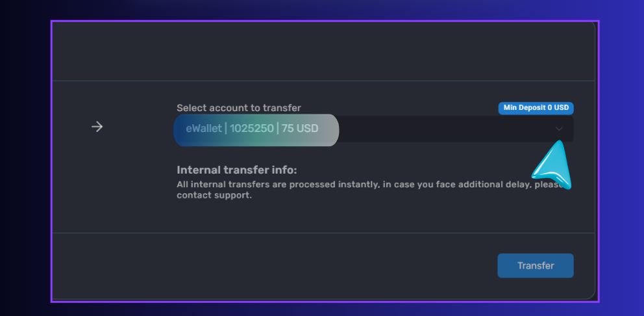
Task: Click empty area of dropdown field center
Action: (445, 129)
